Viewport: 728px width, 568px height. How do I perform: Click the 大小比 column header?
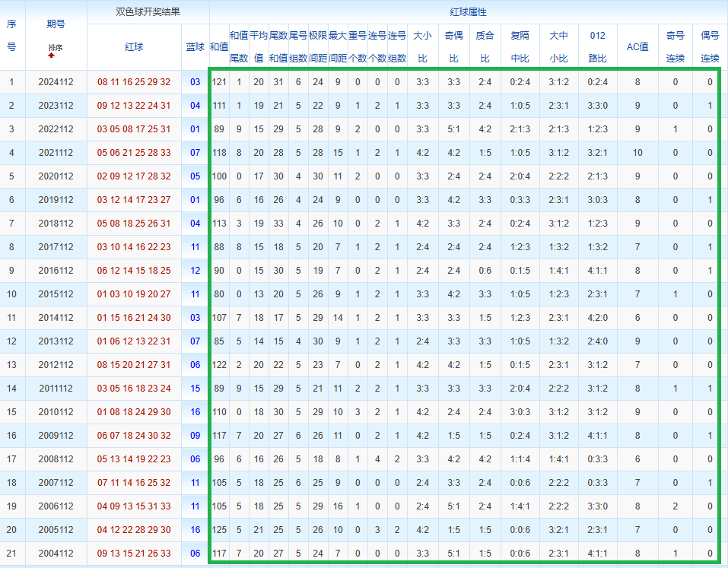[422, 46]
